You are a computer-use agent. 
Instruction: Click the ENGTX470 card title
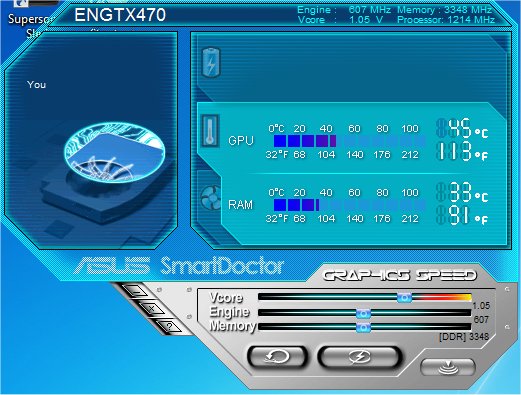tap(120, 15)
